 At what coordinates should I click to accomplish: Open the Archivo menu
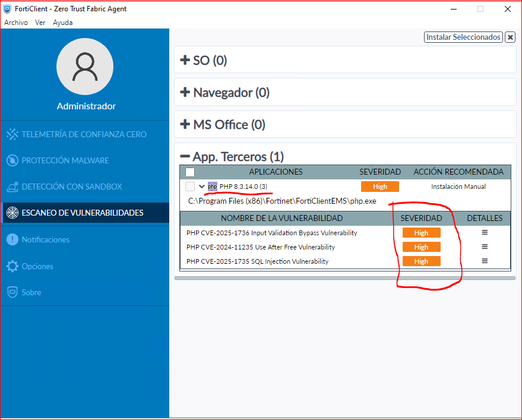point(16,23)
